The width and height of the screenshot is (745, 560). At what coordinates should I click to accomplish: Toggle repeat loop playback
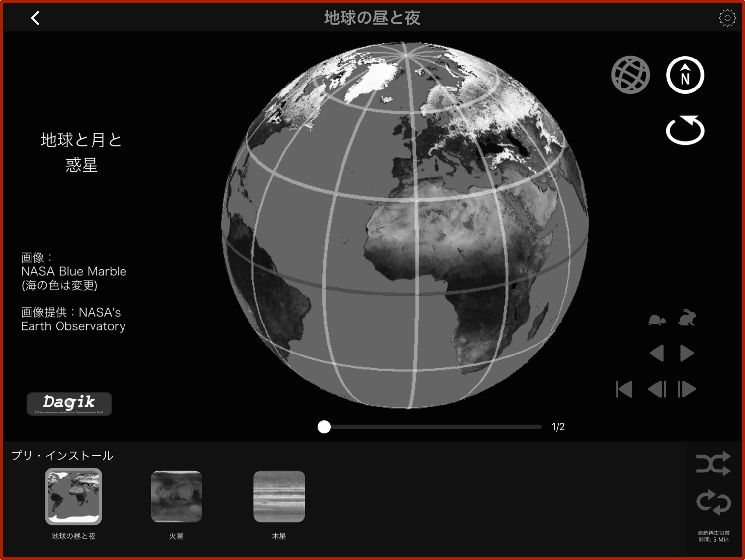click(713, 502)
